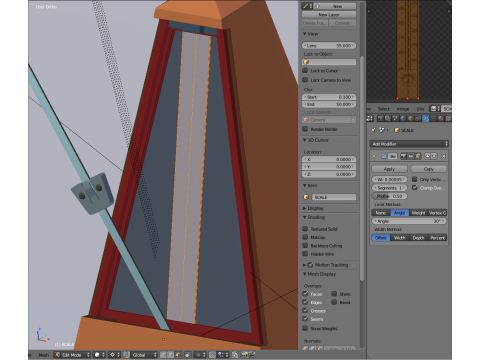Open the Add Modifier dropdown
The image size is (480, 360).
pos(409,144)
